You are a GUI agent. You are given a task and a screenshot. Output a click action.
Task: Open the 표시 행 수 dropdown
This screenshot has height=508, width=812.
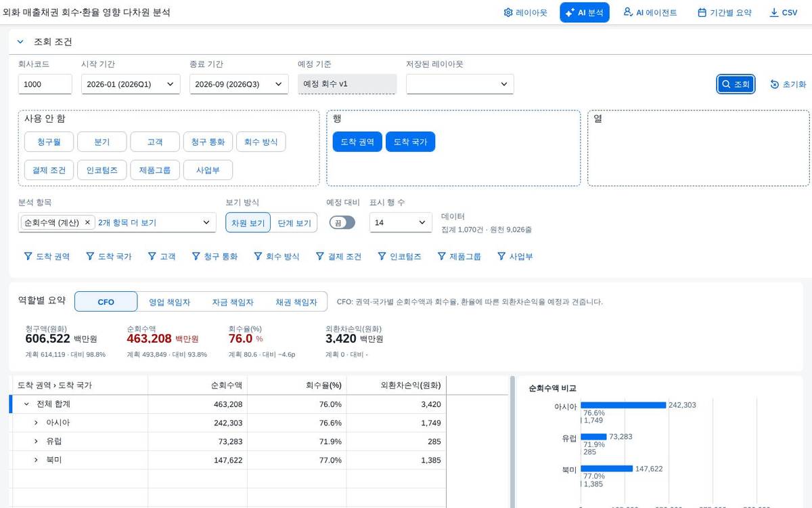click(401, 222)
